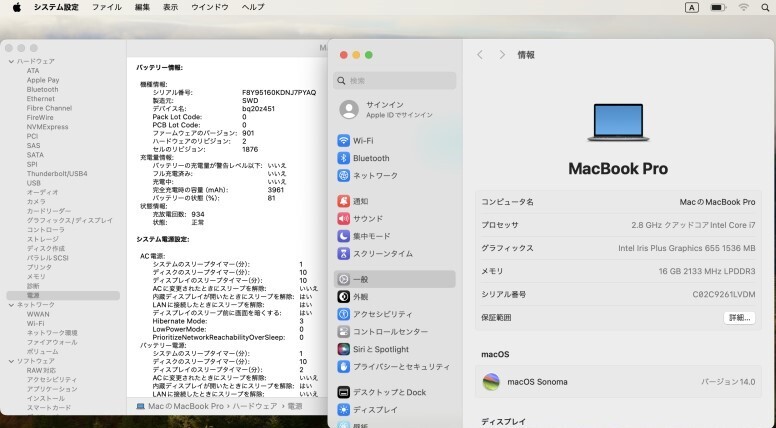Click serial number C02C9261LVDM

coord(724,294)
